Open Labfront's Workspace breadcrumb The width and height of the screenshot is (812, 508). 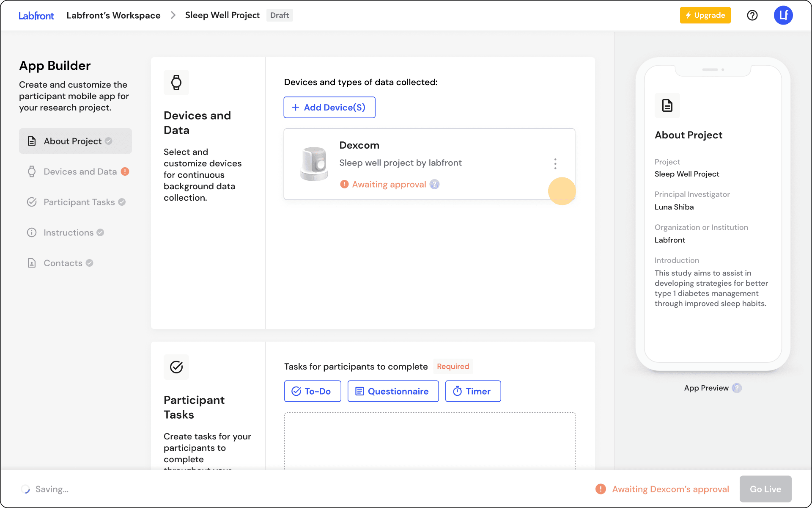pyautogui.click(x=113, y=15)
